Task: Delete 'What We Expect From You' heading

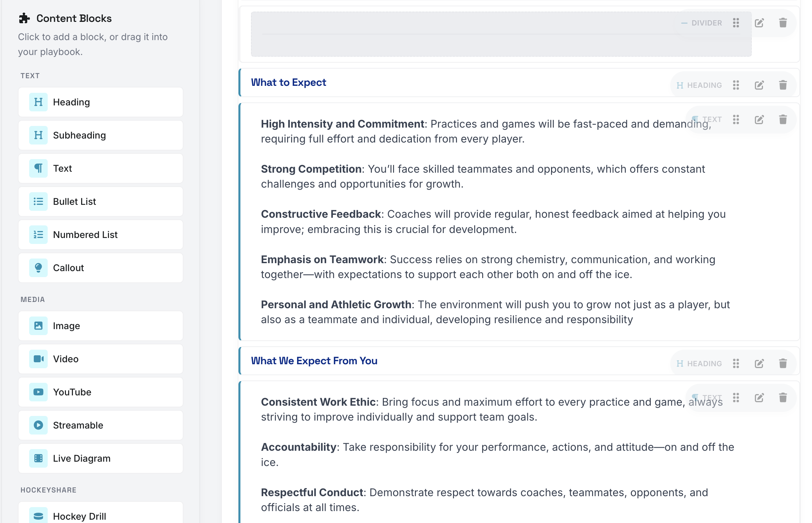Action: coord(782,363)
